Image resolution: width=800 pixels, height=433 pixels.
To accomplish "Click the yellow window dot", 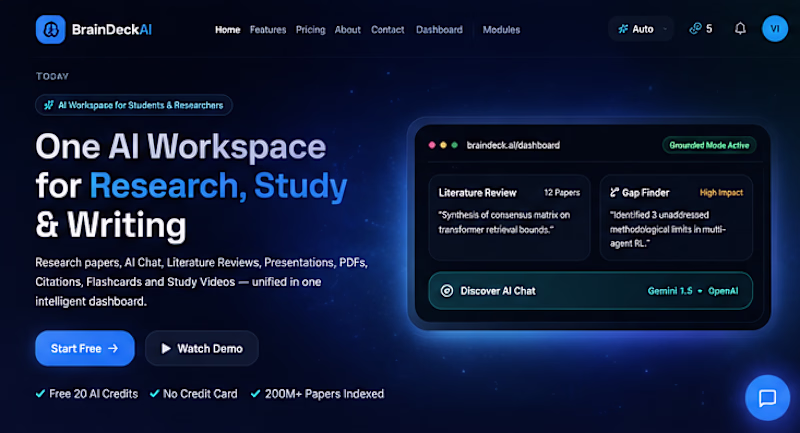I will pyautogui.click(x=443, y=145).
